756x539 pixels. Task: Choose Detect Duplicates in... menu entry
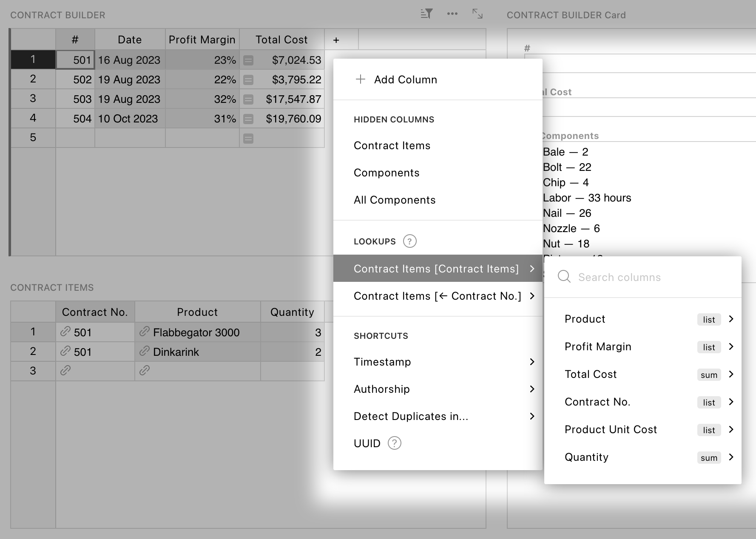click(x=411, y=416)
